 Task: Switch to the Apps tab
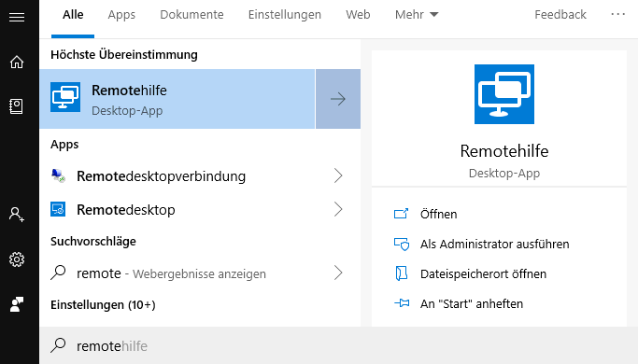point(121,15)
